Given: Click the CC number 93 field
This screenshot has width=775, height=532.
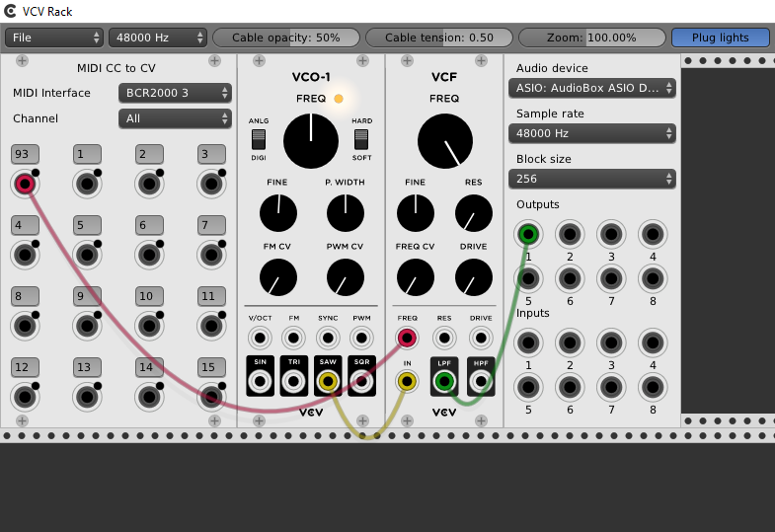Looking at the screenshot, I should click(x=26, y=154).
